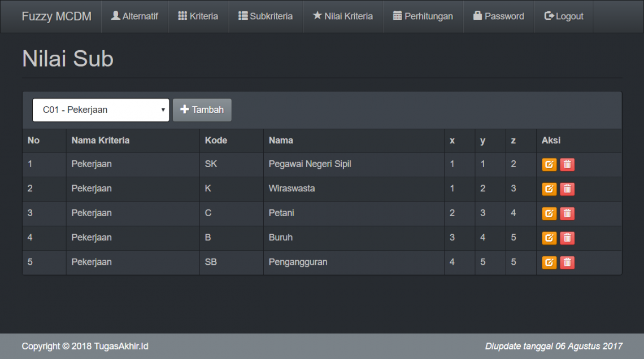Delete the Pengangguran subcriteria row
Viewport: 644px width, 359px height.
(x=567, y=262)
